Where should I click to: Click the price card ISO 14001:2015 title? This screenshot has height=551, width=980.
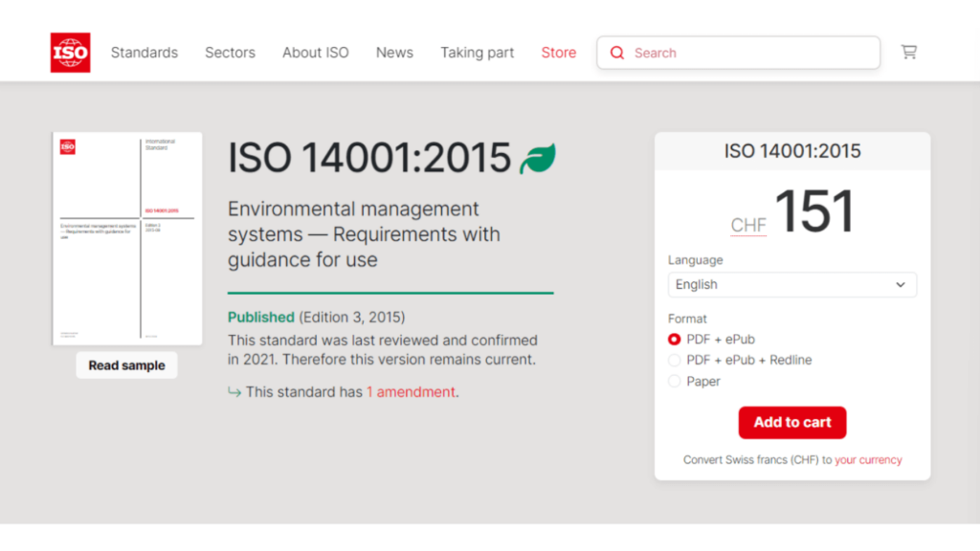(791, 150)
